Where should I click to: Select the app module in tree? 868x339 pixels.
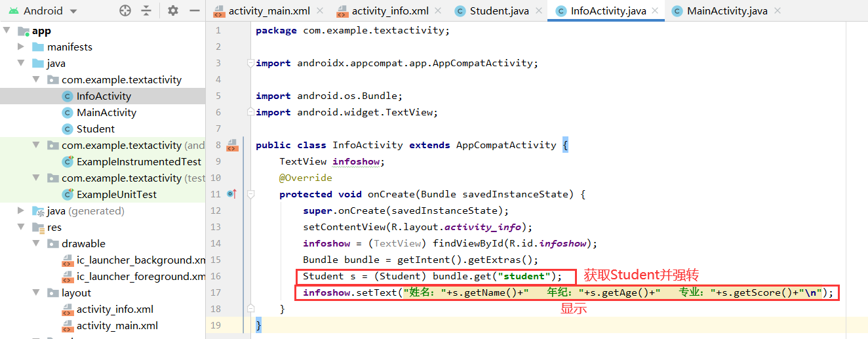point(41,31)
